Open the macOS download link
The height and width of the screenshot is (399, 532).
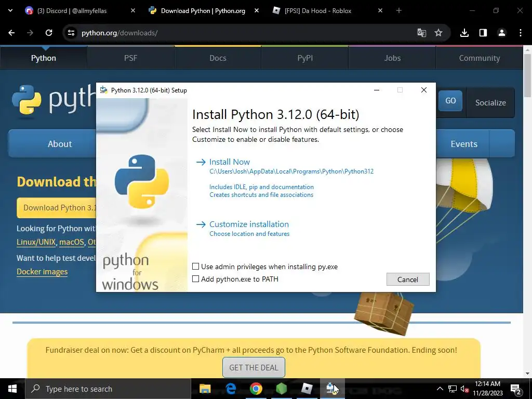[72, 242]
